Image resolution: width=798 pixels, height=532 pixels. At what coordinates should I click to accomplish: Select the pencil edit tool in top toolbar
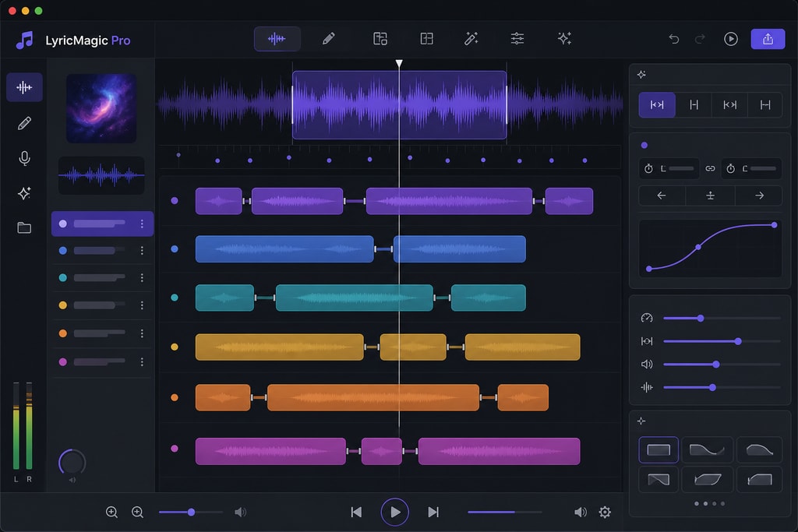click(328, 39)
